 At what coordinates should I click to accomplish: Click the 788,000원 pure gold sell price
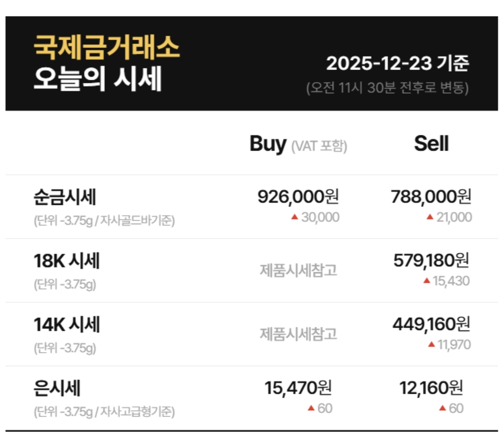pos(431,197)
